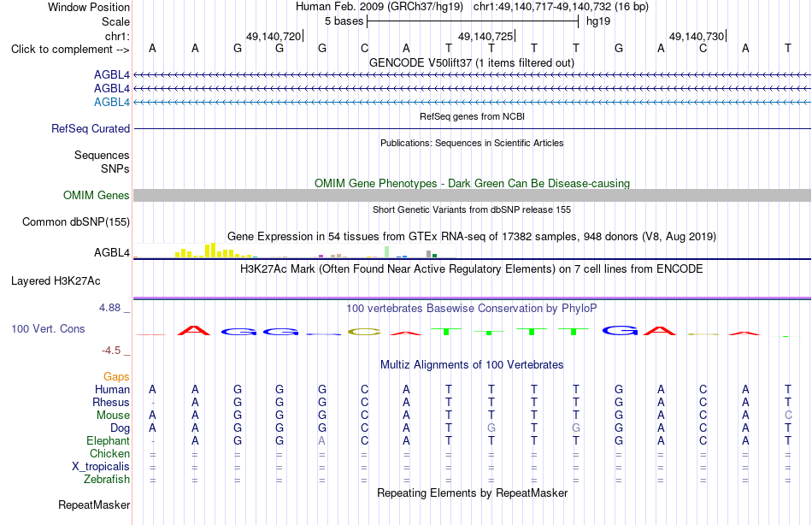Open the Window Position track label

point(89,7)
